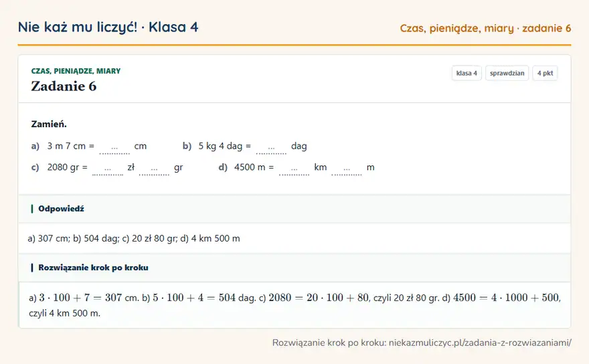The image size is (589, 364).
Task: Click the '2080 gr =' expression
Action: [x=67, y=167]
